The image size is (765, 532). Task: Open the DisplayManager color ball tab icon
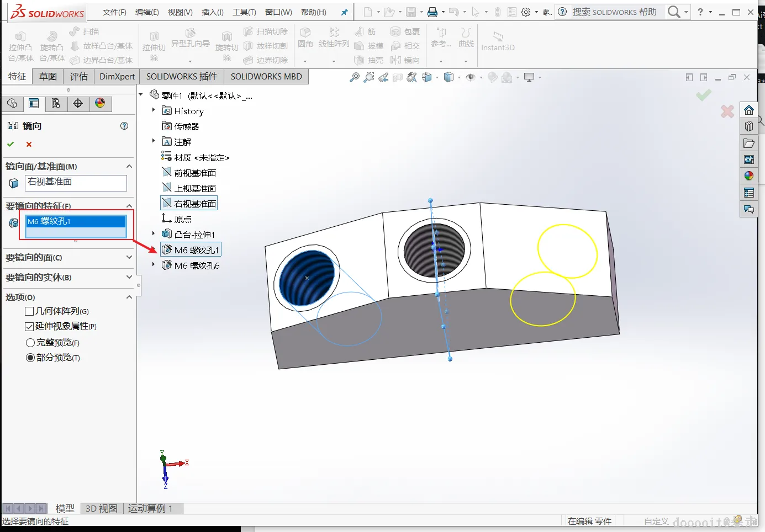point(100,104)
